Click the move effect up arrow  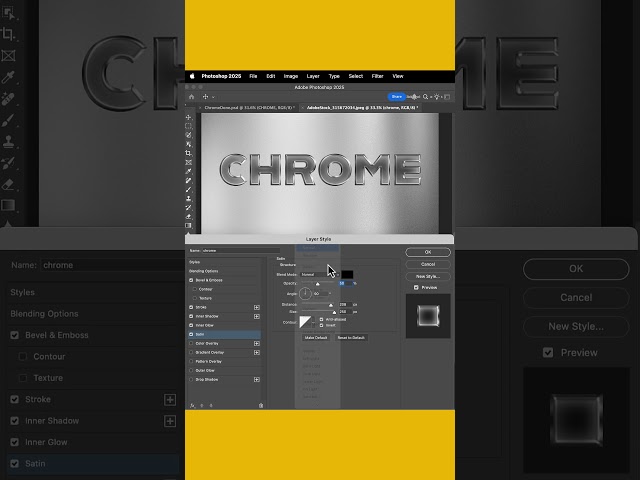[x=202, y=405]
